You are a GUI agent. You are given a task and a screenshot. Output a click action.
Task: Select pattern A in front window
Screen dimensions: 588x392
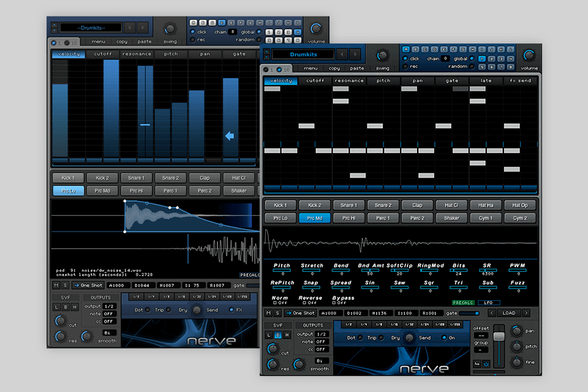click(405, 50)
